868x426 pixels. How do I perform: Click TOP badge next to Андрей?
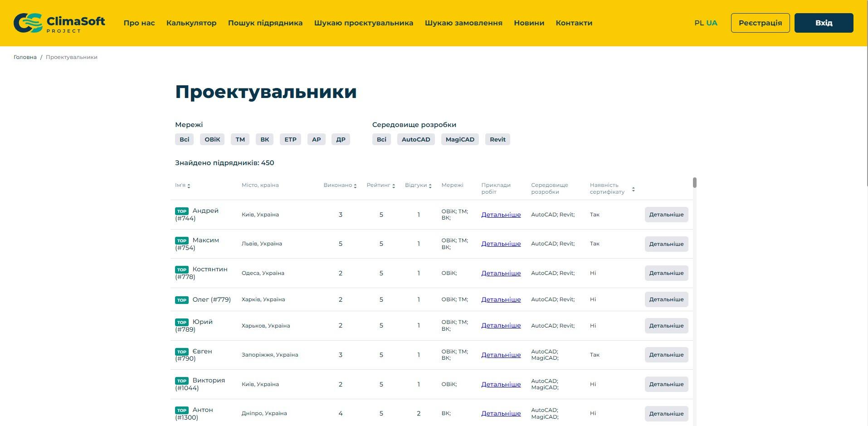(182, 211)
